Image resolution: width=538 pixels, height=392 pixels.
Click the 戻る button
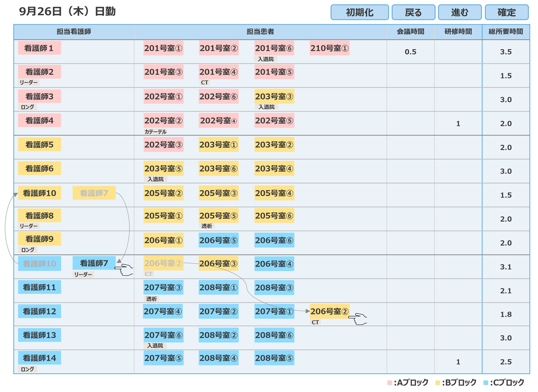tap(413, 12)
